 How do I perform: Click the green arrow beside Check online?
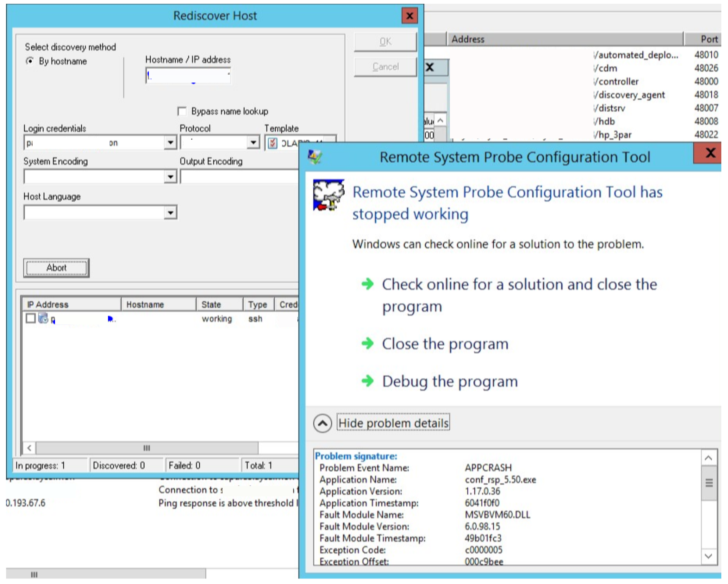click(367, 284)
